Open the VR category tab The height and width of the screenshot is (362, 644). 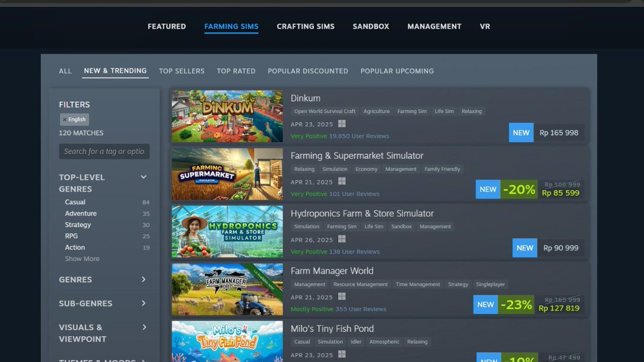(485, 26)
